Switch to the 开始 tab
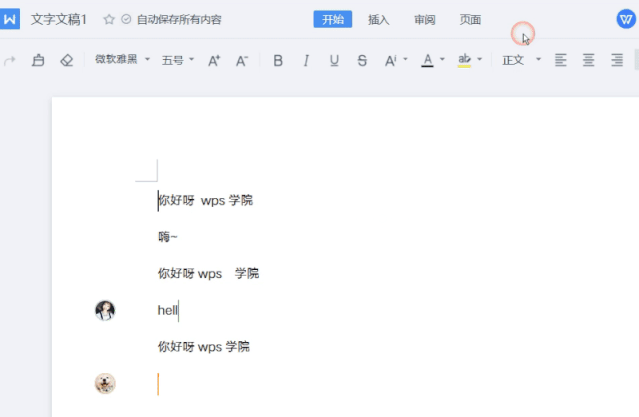639x417 pixels. pyautogui.click(x=333, y=19)
